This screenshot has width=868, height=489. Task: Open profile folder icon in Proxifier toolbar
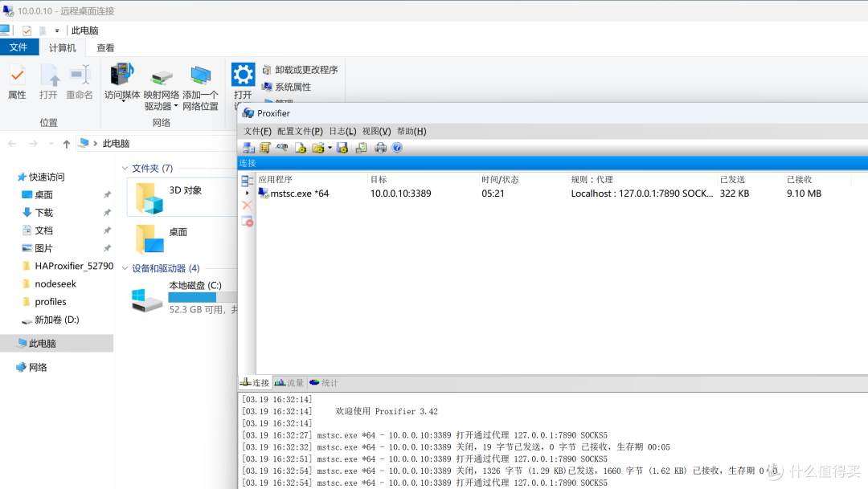(x=317, y=148)
